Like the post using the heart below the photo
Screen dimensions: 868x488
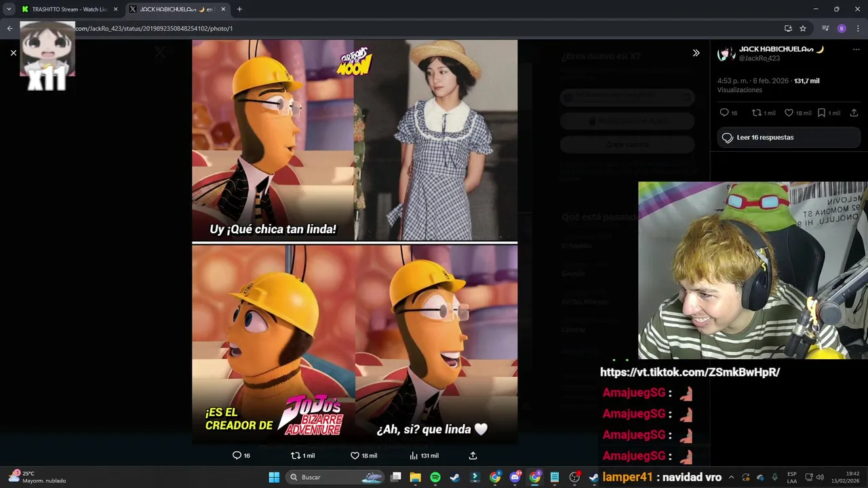[x=355, y=455]
